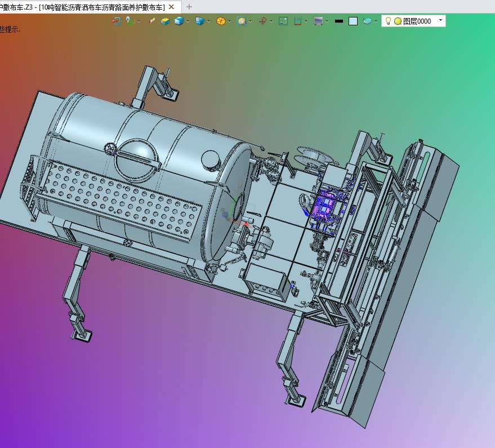495x448 pixels.
Task: Expand the arrow beside the orange wheel icon
Action: 229,21
